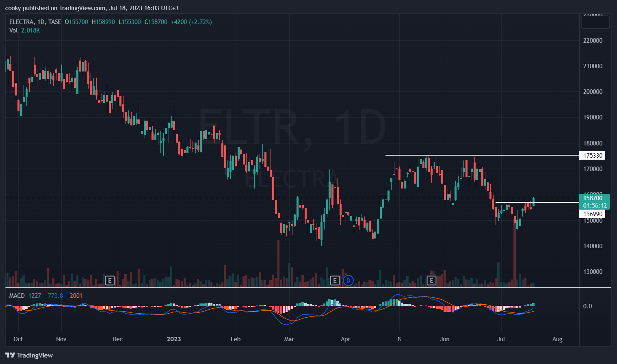
Task: Click the close value C158700
Action: pyautogui.click(x=156, y=22)
